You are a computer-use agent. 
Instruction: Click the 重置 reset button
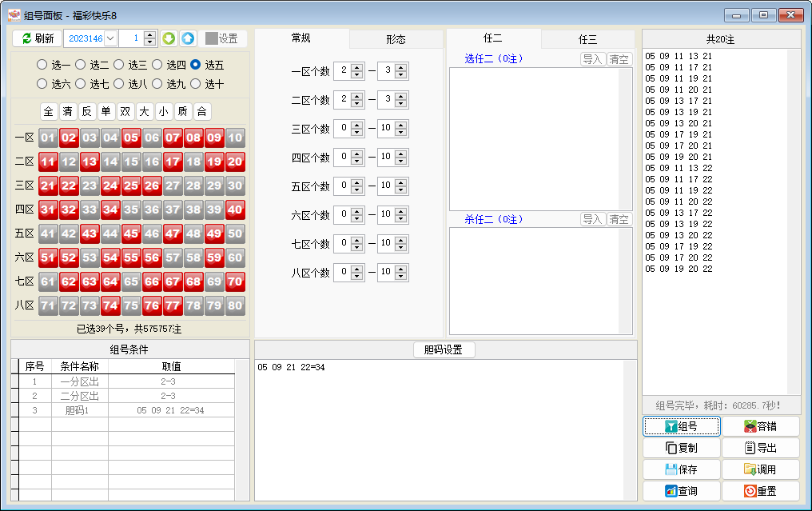760,491
